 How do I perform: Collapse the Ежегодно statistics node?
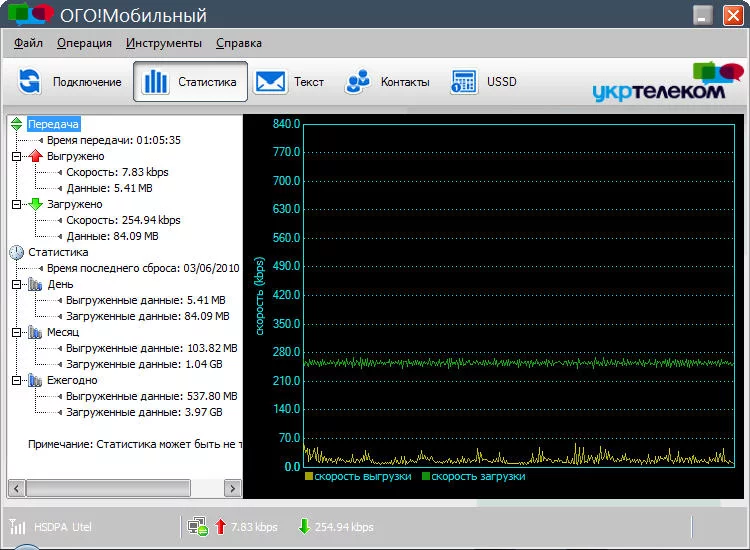(x=16, y=380)
